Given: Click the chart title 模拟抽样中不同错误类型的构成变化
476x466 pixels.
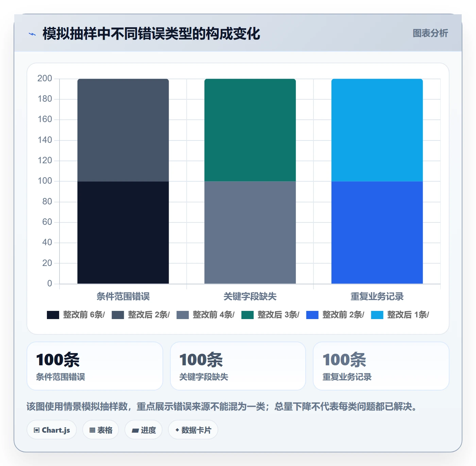Looking at the screenshot, I should coord(151,34).
